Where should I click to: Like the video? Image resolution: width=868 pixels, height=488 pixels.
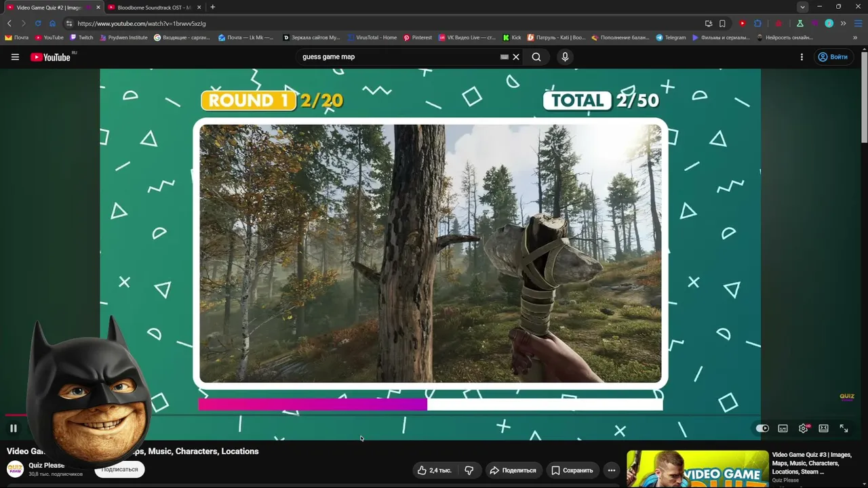434,470
